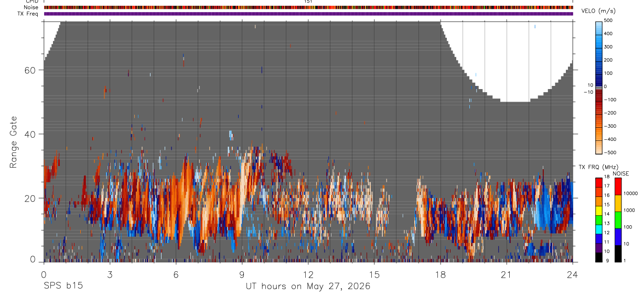644x297 pixels.
Task: Click the '18' tick on the UT hours axis
Action: (440, 274)
